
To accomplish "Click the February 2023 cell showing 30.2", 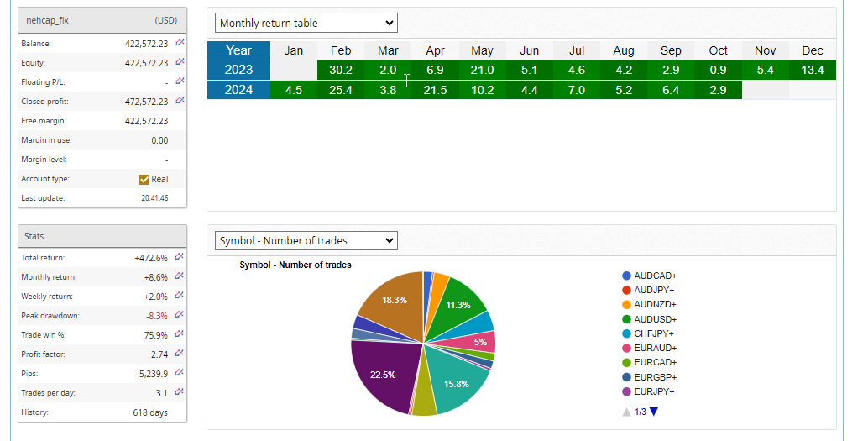I will tap(341, 70).
